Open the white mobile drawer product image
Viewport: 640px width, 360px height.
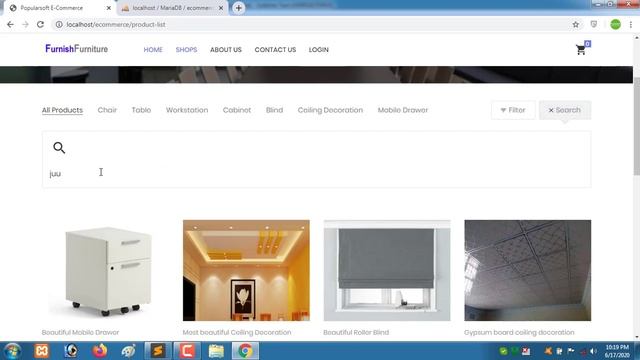[105, 270]
